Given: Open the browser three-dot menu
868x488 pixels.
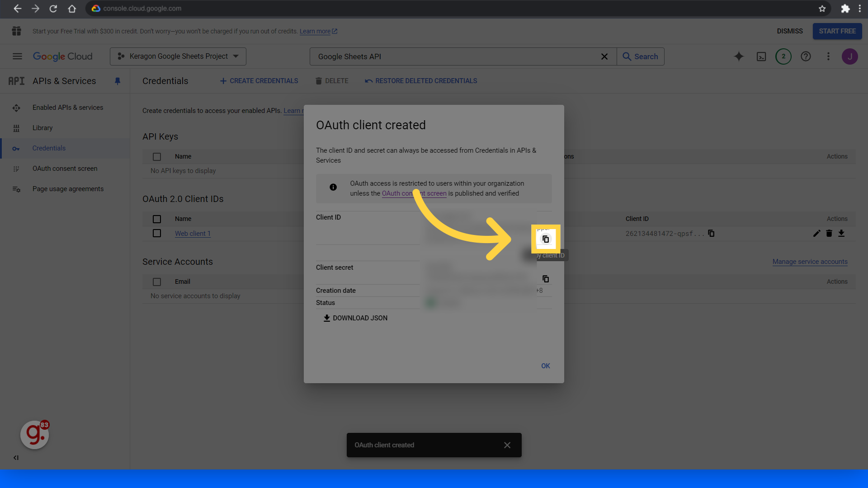Looking at the screenshot, I should tap(860, 9).
